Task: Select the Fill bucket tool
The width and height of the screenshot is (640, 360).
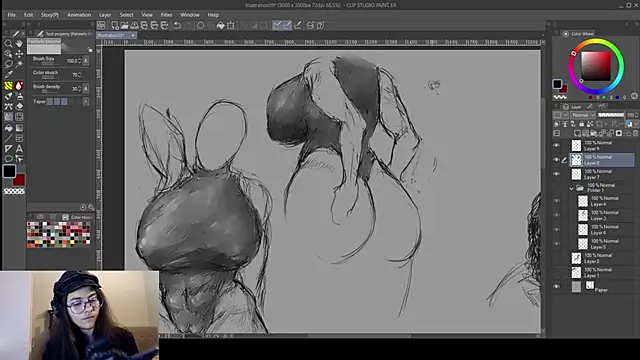Action: pyautogui.click(x=8, y=128)
